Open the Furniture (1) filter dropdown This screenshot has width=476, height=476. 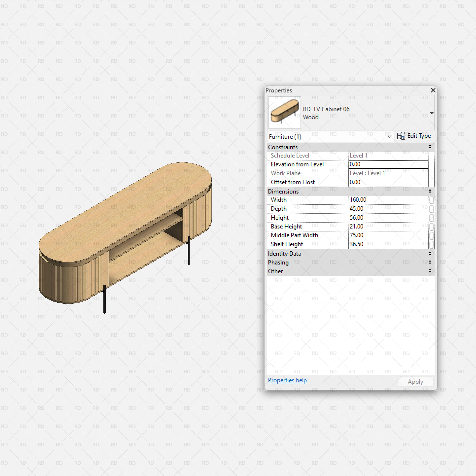coord(389,137)
